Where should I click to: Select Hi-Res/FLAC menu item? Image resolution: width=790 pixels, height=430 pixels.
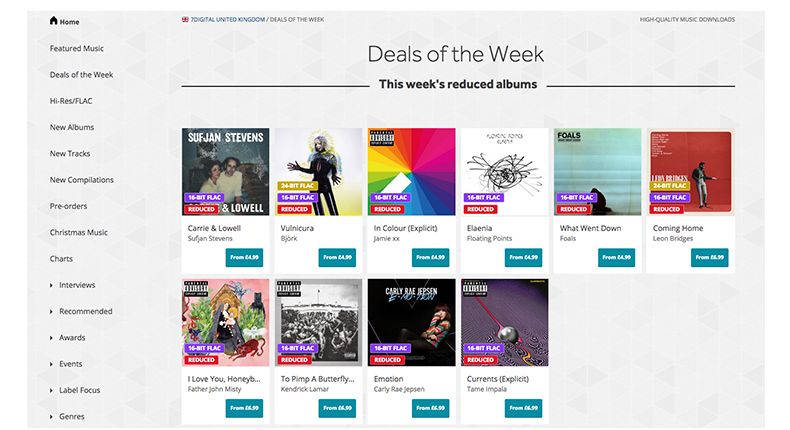(x=71, y=101)
